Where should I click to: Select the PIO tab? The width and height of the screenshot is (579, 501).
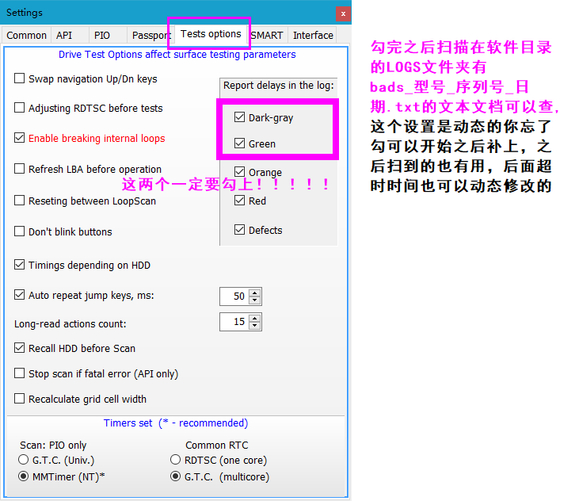tap(102, 35)
